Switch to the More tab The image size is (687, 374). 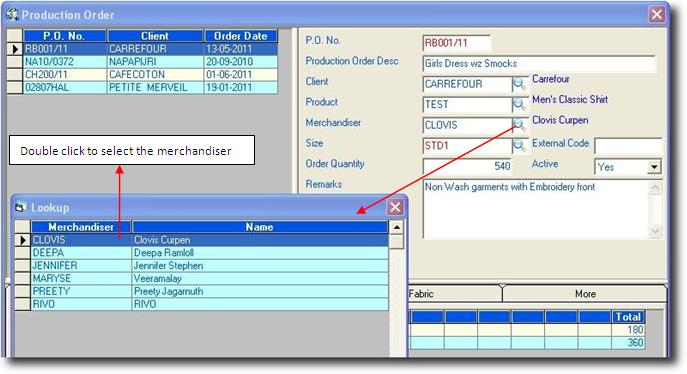pos(585,294)
